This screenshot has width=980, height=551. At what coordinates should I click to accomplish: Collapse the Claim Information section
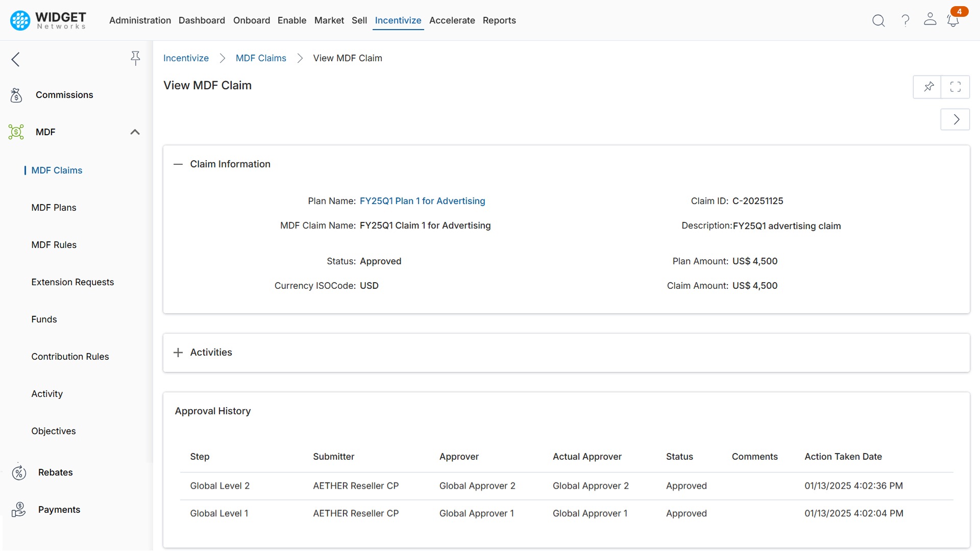tap(178, 164)
